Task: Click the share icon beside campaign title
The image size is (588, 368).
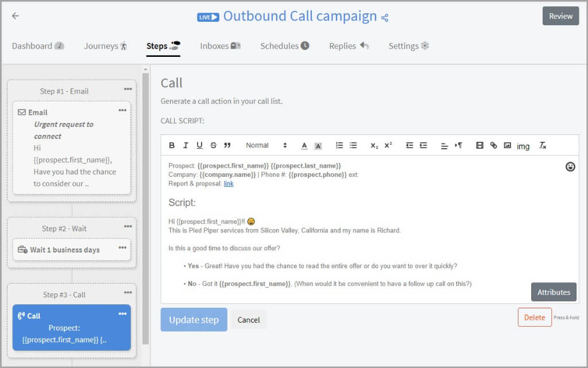Action: (385, 18)
